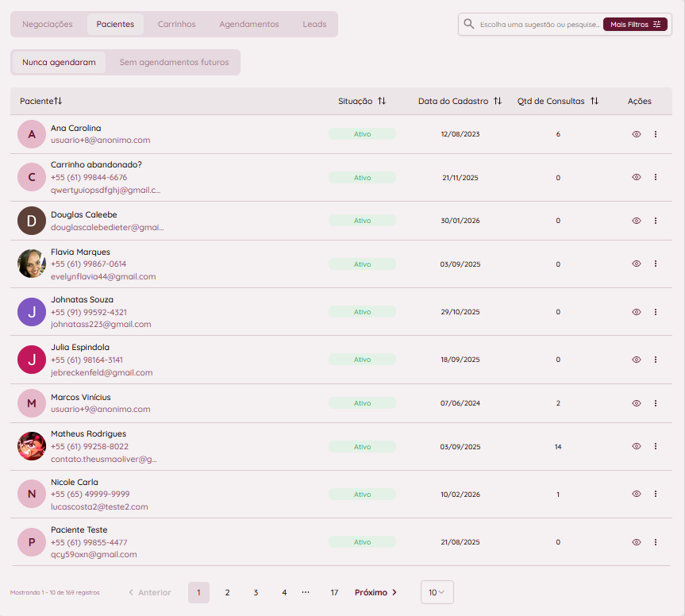Open actions dropdown for Julia Espindola
The width and height of the screenshot is (685, 616).
coord(656,360)
